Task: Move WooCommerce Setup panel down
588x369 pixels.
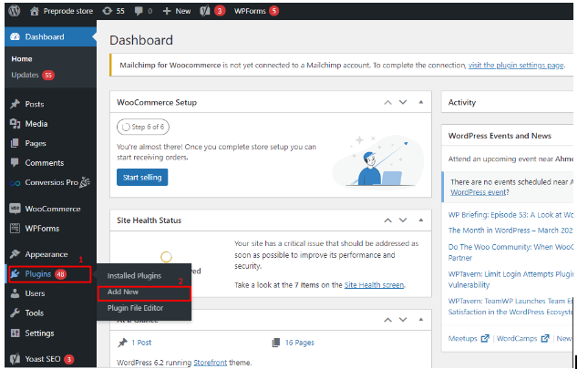Action: [403, 102]
